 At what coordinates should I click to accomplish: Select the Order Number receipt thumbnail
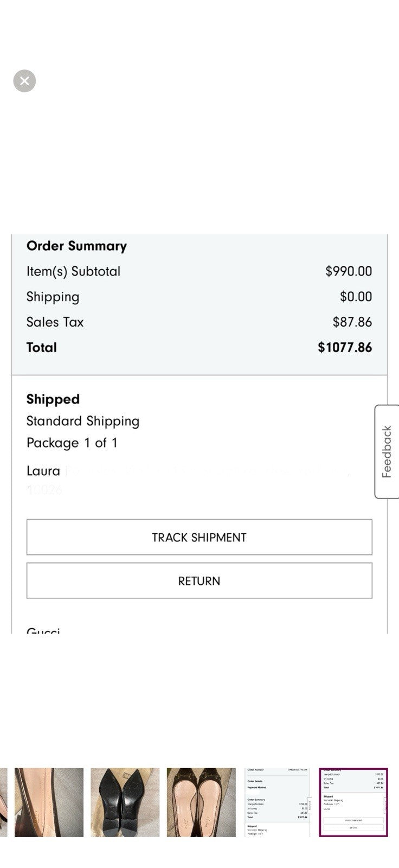(x=278, y=802)
